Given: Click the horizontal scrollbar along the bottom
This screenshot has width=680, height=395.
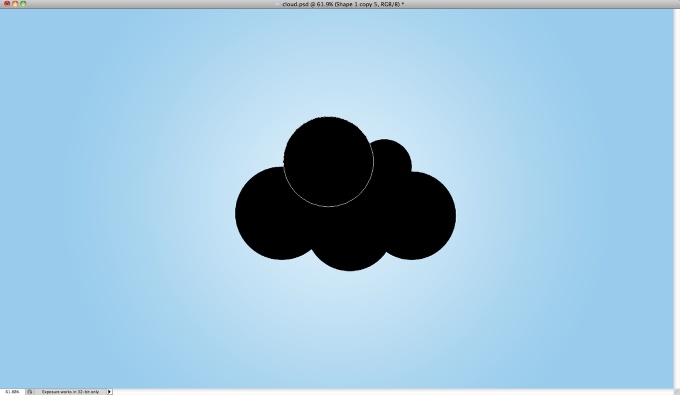Looking at the screenshot, I should (x=392, y=392).
